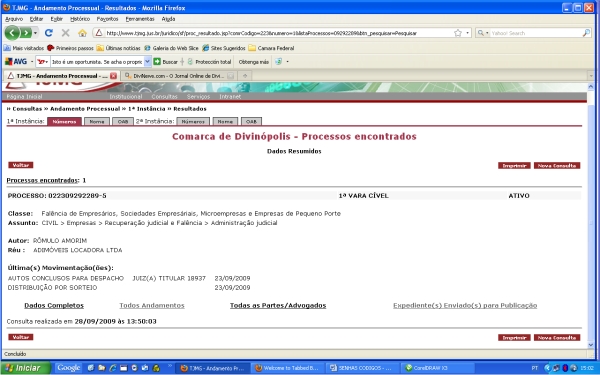600x375 pixels.
Task: Open the list-all-tabs dropdown arrow
Action: 590,76
